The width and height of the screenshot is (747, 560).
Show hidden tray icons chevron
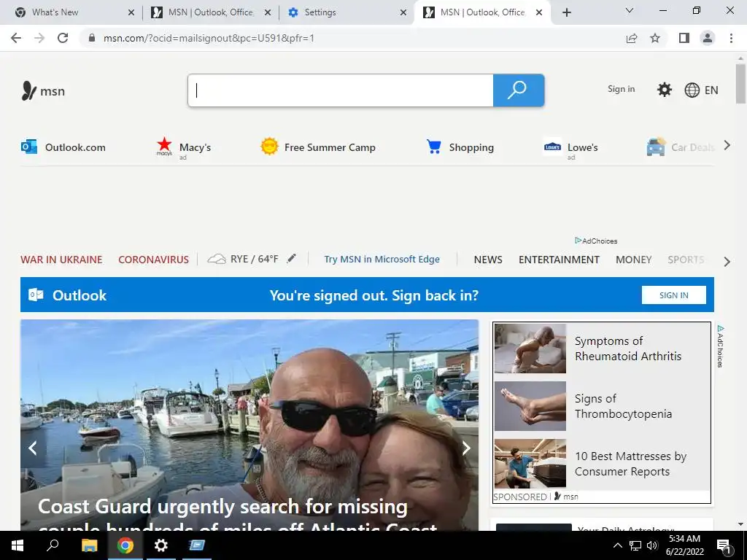[x=617, y=545]
